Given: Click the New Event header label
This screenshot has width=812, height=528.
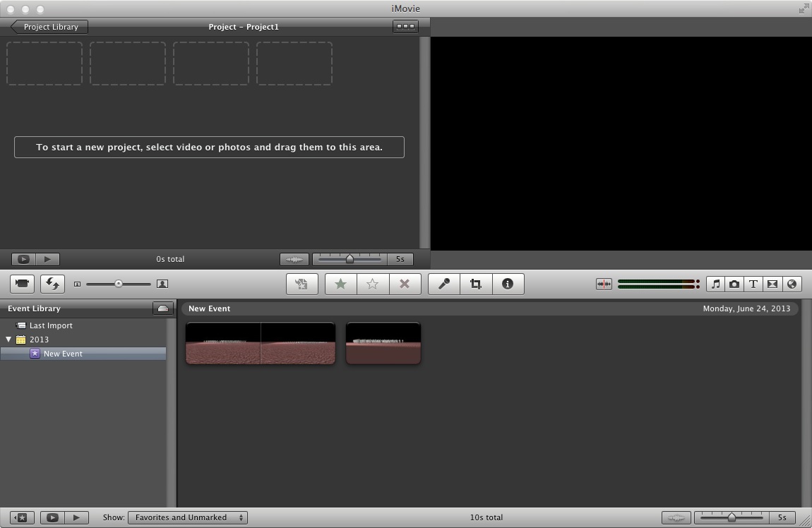Looking at the screenshot, I should [209, 308].
